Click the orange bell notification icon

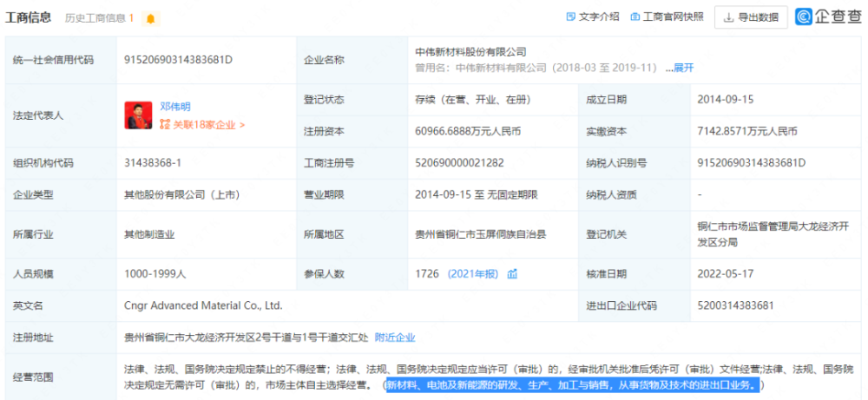tap(150, 18)
